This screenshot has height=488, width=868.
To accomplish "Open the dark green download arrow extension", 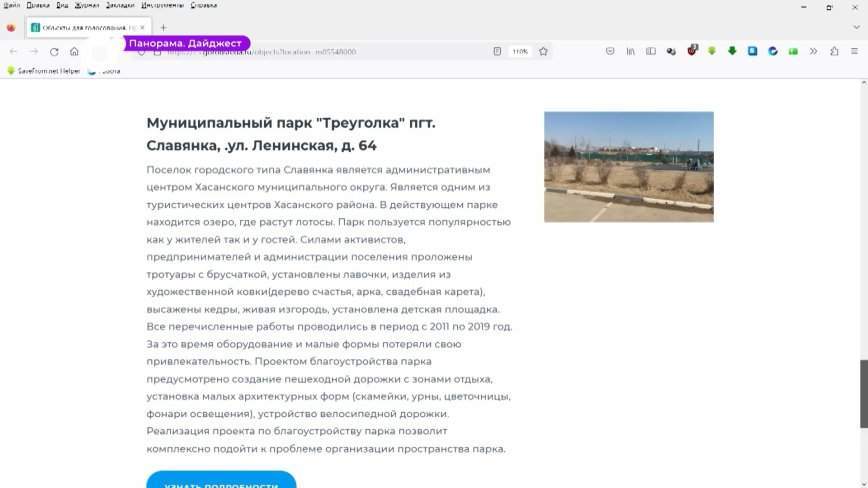I will (732, 51).
